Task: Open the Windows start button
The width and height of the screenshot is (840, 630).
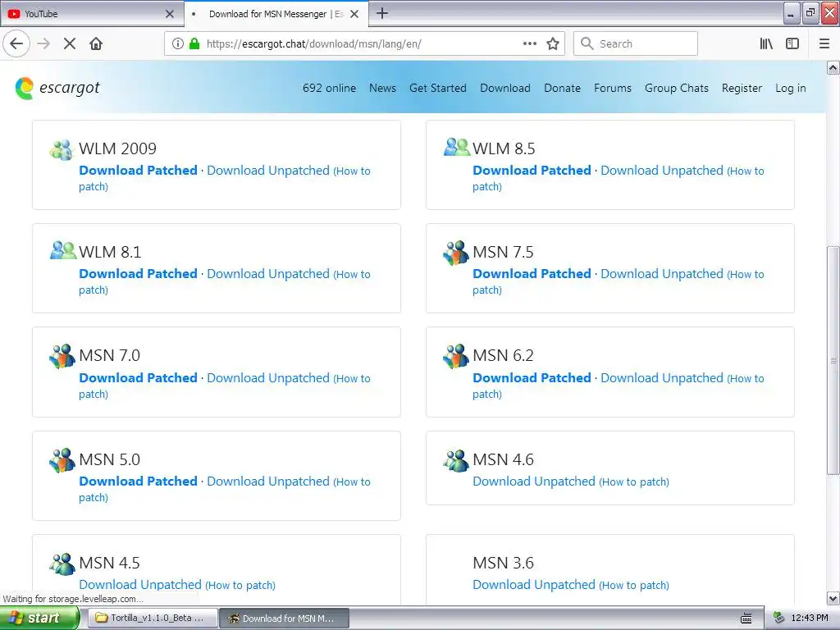Action: point(39,619)
